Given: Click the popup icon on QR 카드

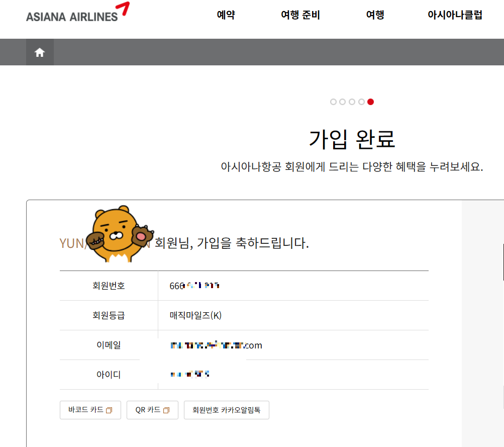Looking at the screenshot, I should pyautogui.click(x=166, y=410).
